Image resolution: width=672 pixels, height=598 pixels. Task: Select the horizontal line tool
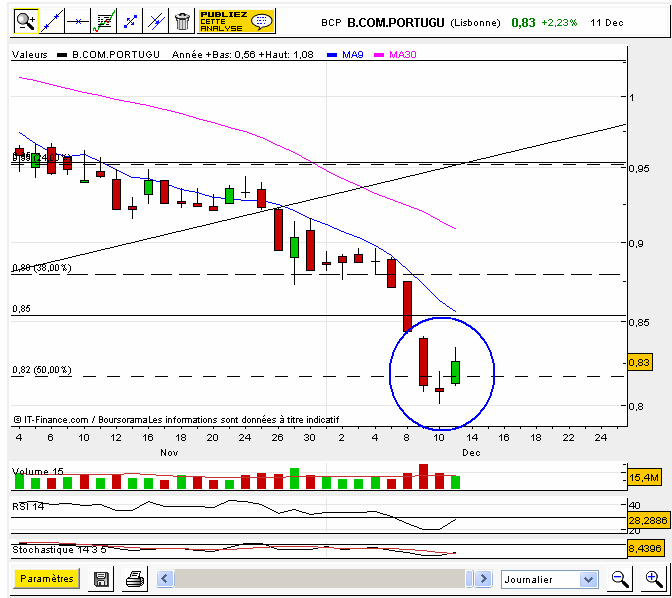(78, 21)
